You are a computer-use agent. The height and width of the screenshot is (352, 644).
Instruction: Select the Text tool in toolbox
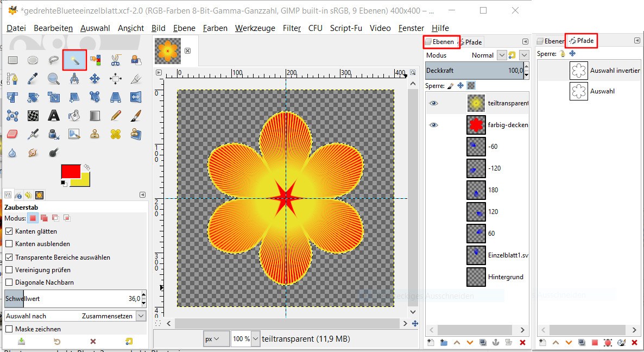click(x=54, y=115)
